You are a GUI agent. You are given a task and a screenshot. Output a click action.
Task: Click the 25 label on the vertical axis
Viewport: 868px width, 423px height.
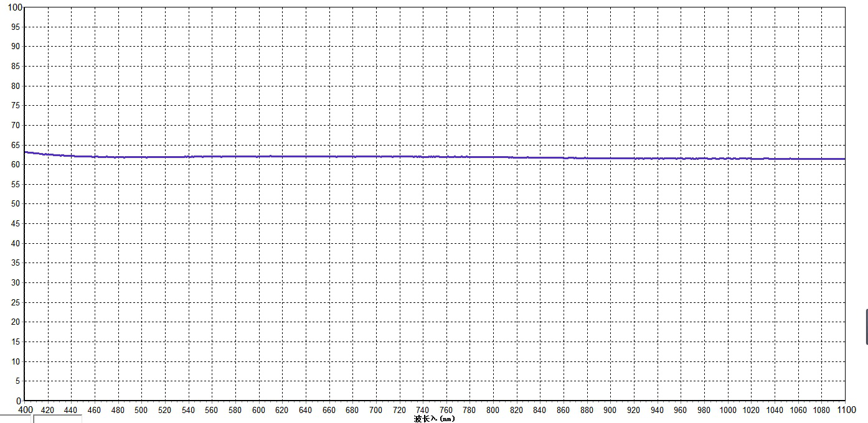click(16, 302)
